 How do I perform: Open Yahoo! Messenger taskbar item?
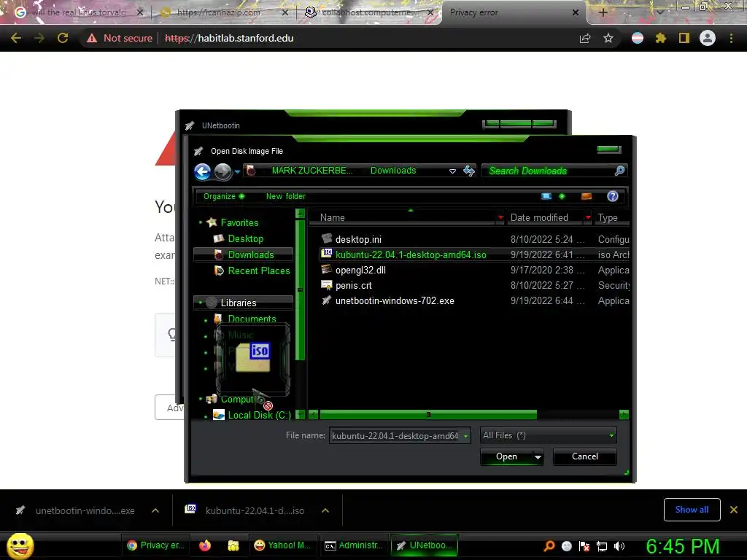click(282, 545)
